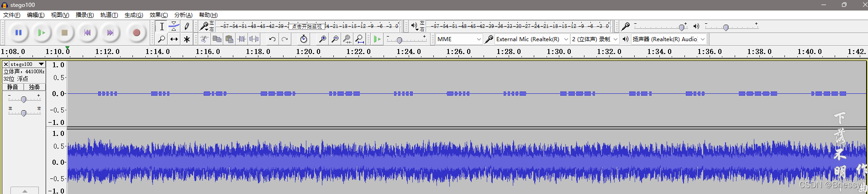Open the 效果(C) menu
This screenshot has height=194, width=868.
pos(158,15)
